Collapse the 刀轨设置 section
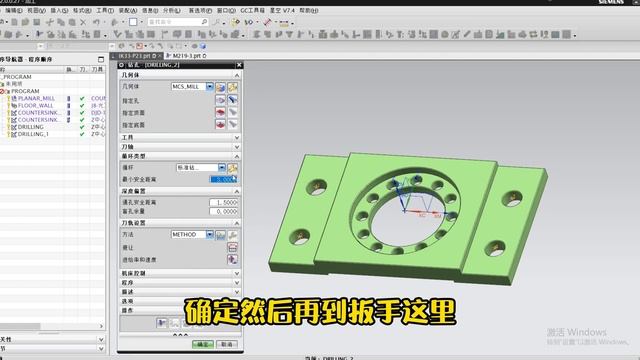The image size is (640, 360). (180, 223)
